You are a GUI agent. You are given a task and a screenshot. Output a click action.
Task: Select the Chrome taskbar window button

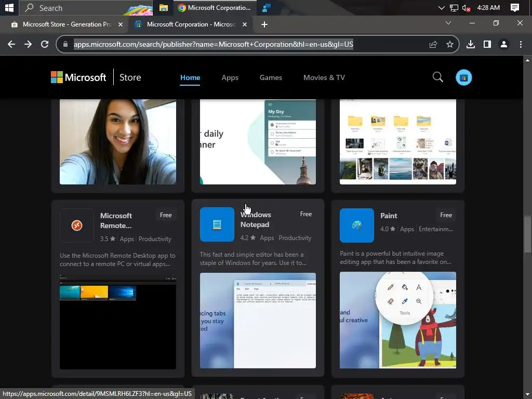tap(215, 8)
